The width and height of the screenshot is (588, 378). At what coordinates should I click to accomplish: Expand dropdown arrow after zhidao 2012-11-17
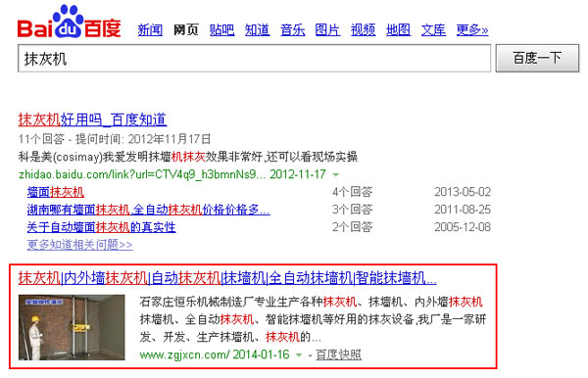click(x=336, y=174)
